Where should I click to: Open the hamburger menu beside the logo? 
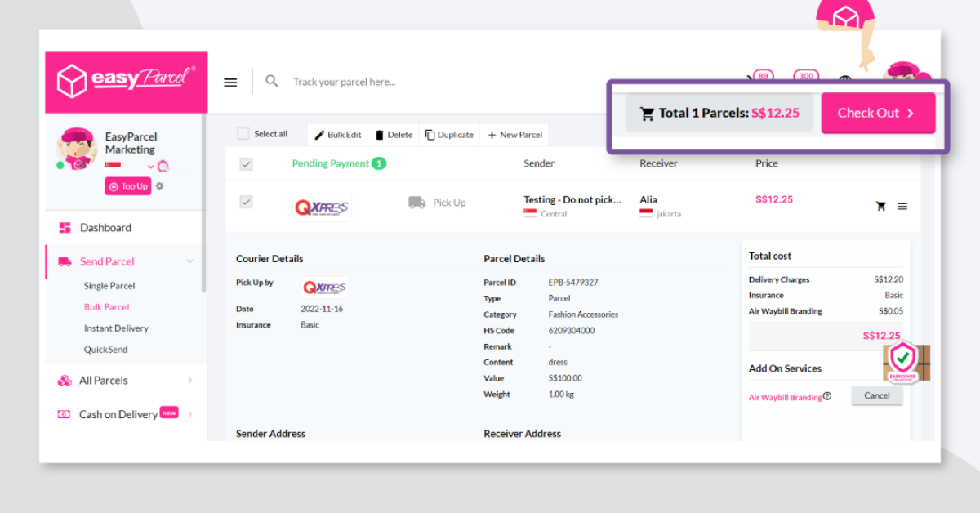pos(230,83)
